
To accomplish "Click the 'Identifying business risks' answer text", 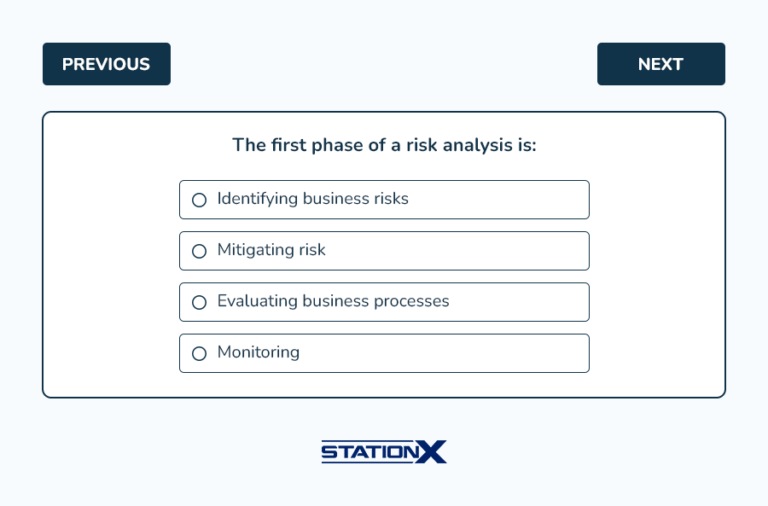I will [312, 199].
